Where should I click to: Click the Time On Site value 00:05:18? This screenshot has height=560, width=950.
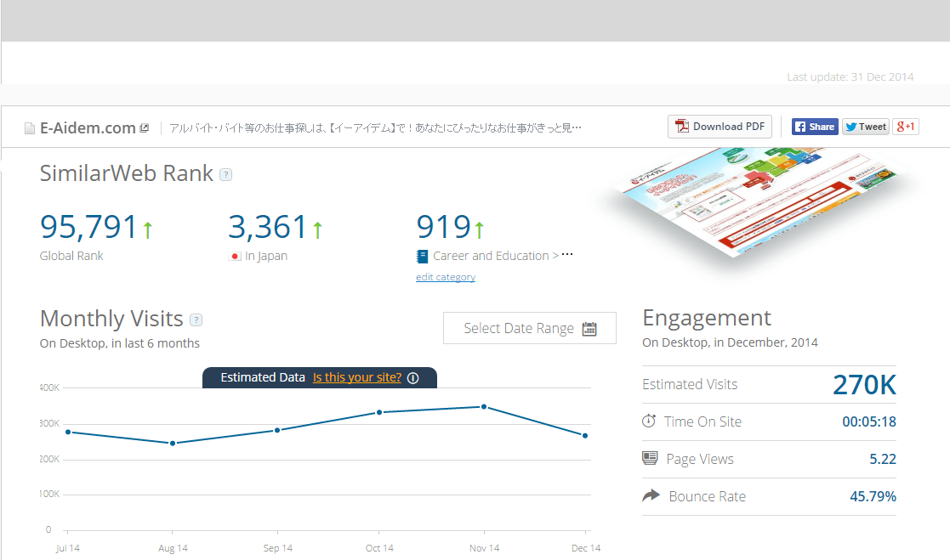tap(869, 422)
